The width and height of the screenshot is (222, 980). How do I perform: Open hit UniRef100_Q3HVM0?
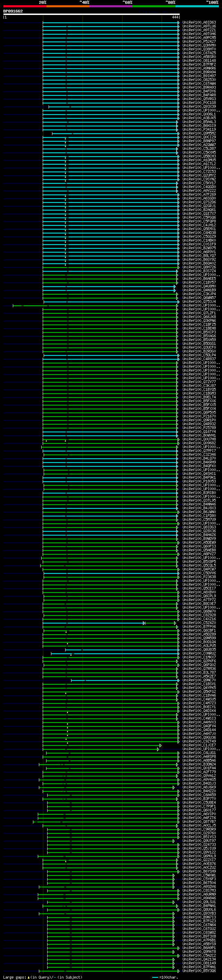pyautogui.click(x=199, y=45)
